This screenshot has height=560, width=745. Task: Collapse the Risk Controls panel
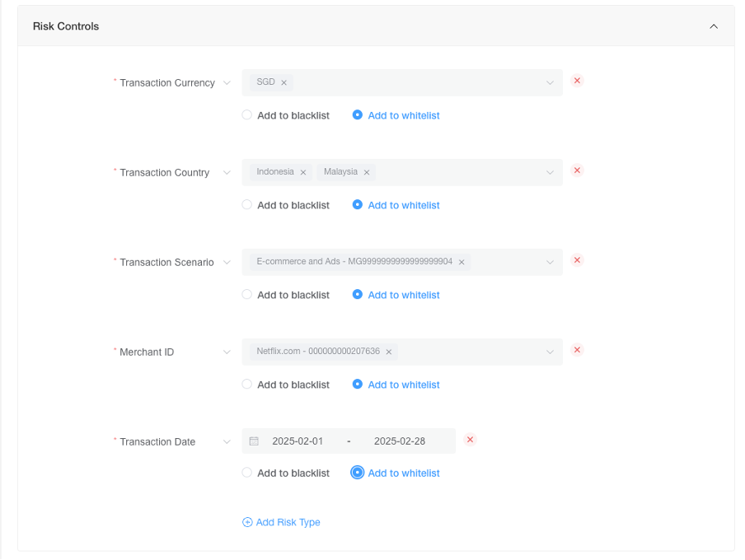click(714, 26)
